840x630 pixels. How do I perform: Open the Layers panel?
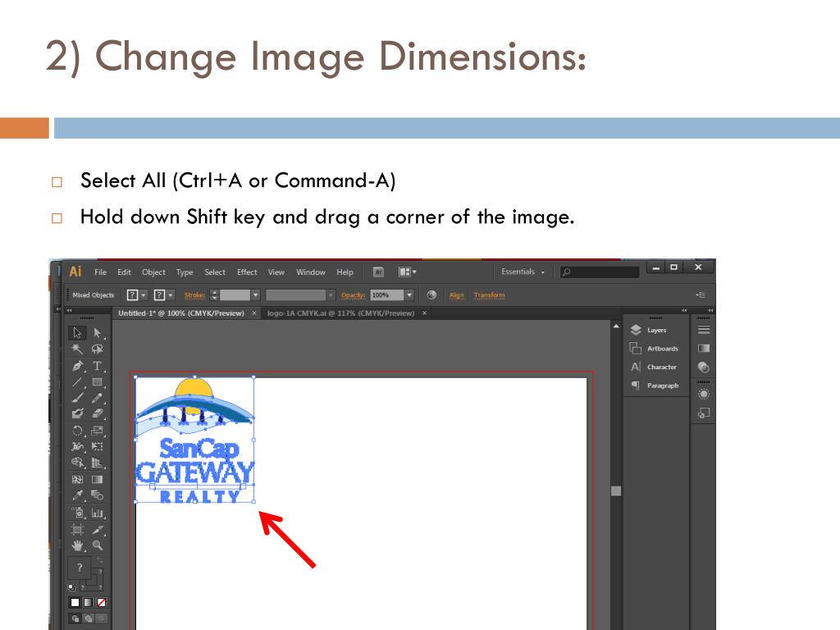pyautogui.click(x=656, y=330)
